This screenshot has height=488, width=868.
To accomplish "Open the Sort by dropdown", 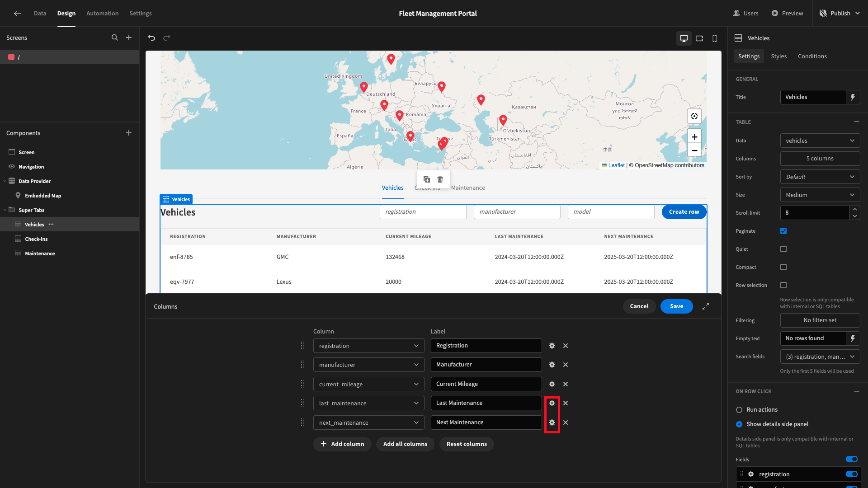I will tap(820, 177).
